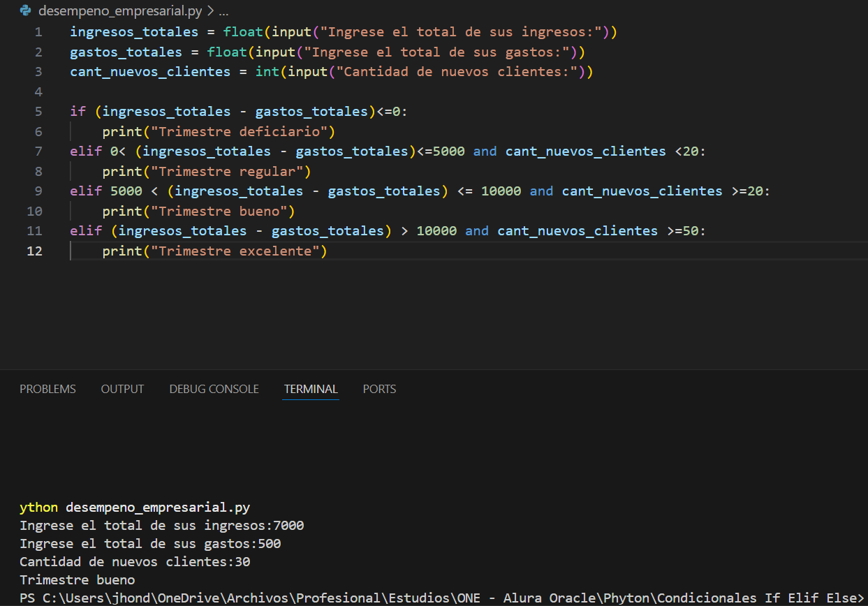Click the float keyword on line 2
Image resolution: width=868 pixels, height=606 pixels.
click(227, 52)
